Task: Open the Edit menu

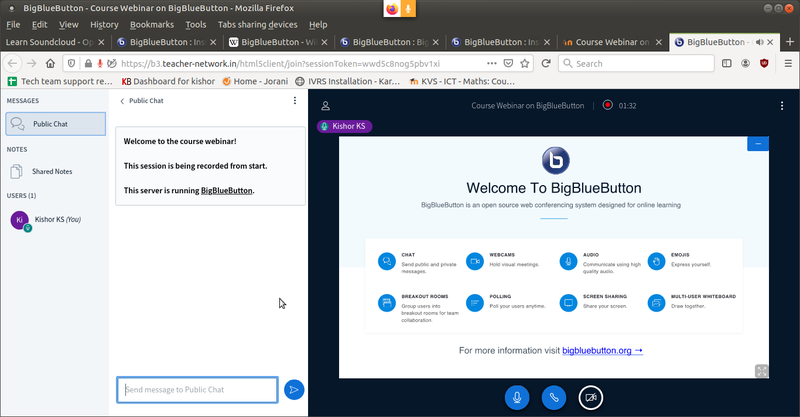Action: point(39,24)
